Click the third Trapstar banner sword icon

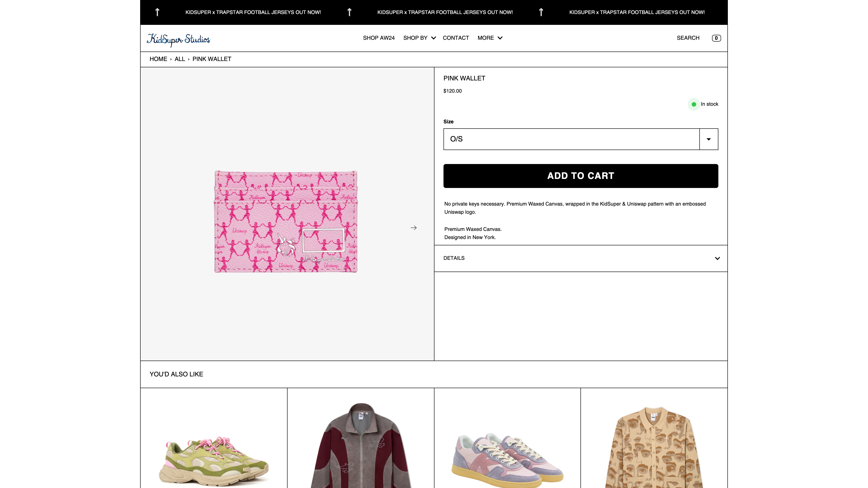(541, 12)
